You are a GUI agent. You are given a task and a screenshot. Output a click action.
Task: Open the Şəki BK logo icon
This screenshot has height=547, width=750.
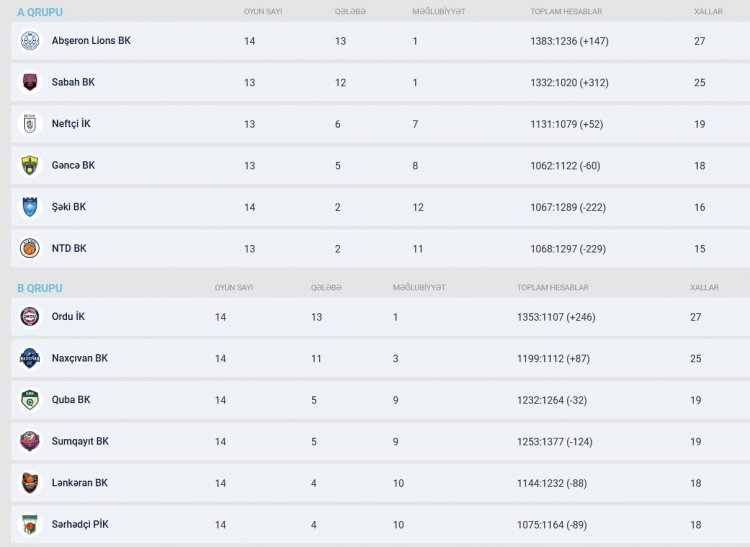(30, 207)
